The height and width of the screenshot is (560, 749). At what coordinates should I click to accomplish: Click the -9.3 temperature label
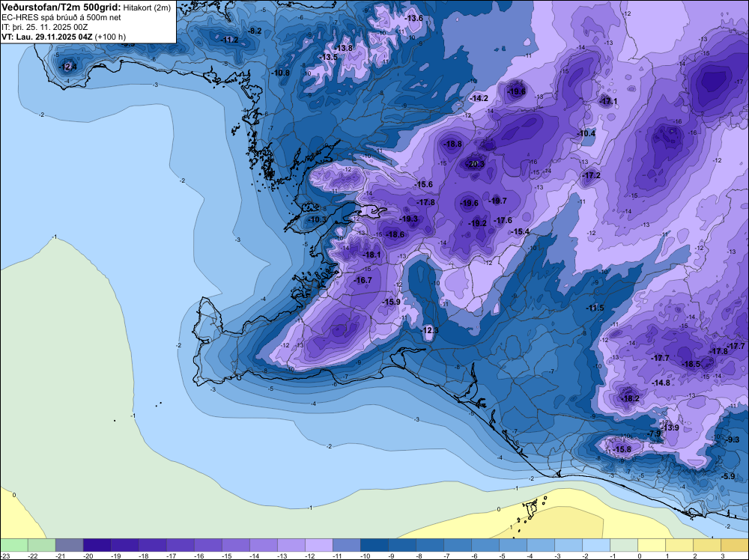pos(733,439)
